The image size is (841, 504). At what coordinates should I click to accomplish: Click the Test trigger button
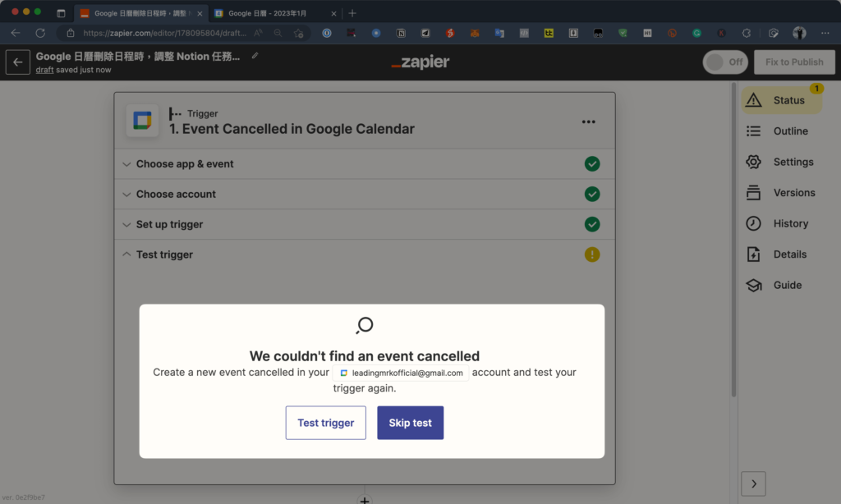(x=325, y=423)
